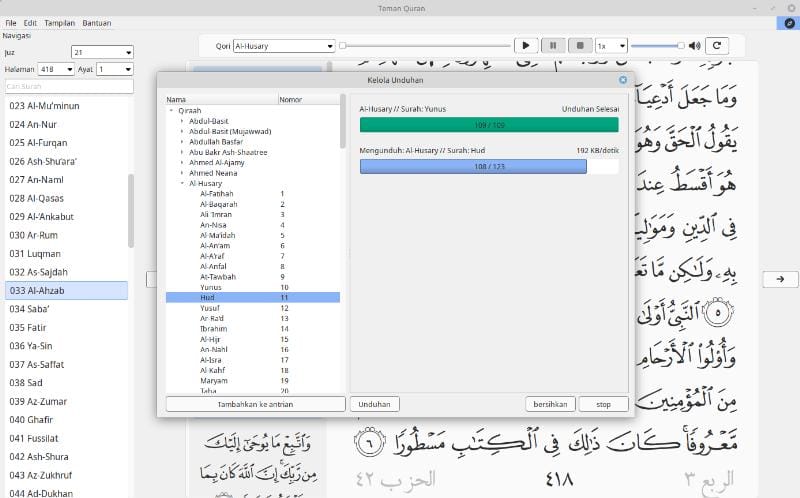
Task: Click the stop download button
Action: click(604, 404)
